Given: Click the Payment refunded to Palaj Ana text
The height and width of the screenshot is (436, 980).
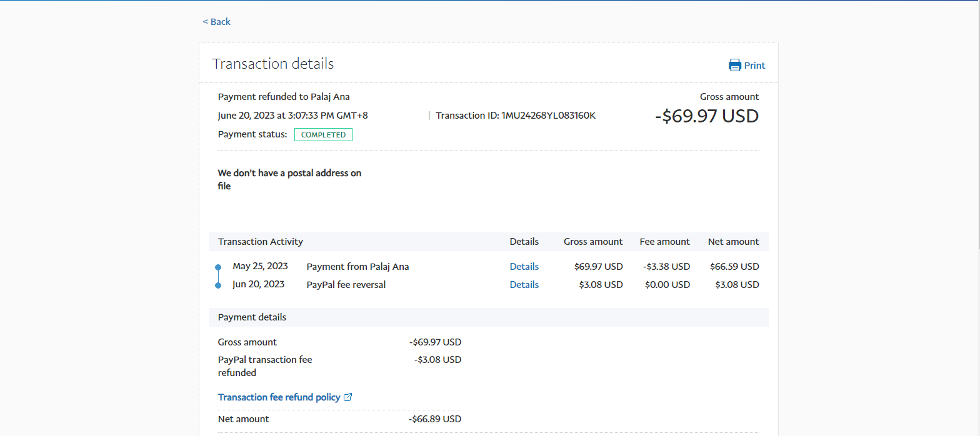Looking at the screenshot, I should (284, 97).
